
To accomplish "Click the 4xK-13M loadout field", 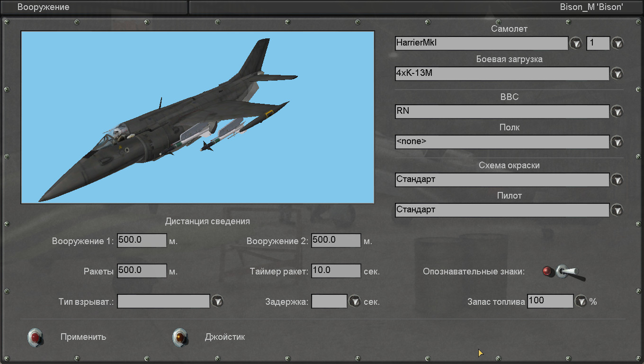I will pyautogui.click(x=502, y=73).
